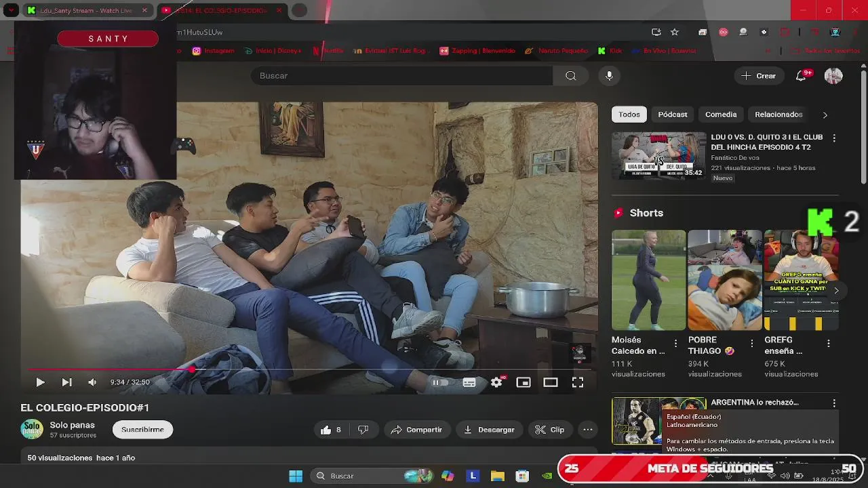Open Microsoft Store from taskbar
The image size is (868, 488).
click(x=522, y=476)
